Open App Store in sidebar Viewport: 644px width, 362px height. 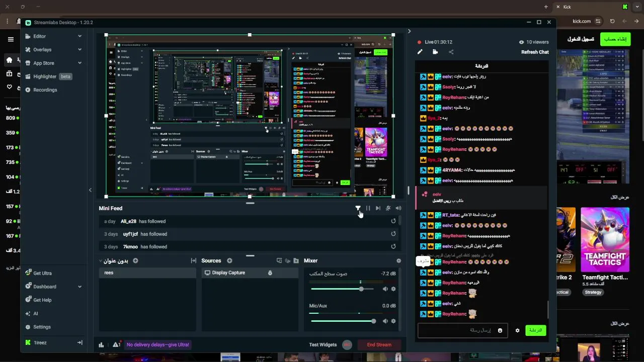43,63
